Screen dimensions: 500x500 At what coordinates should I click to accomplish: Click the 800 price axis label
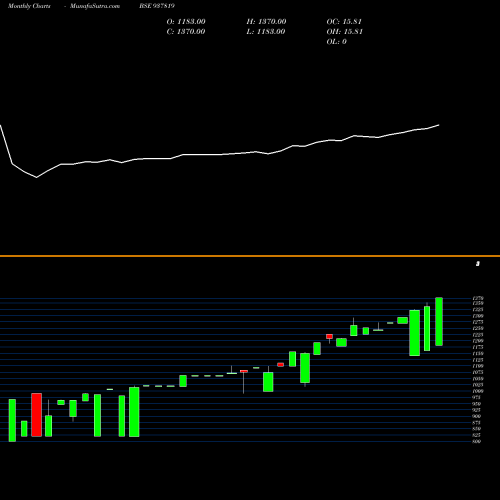pos(477,442)
